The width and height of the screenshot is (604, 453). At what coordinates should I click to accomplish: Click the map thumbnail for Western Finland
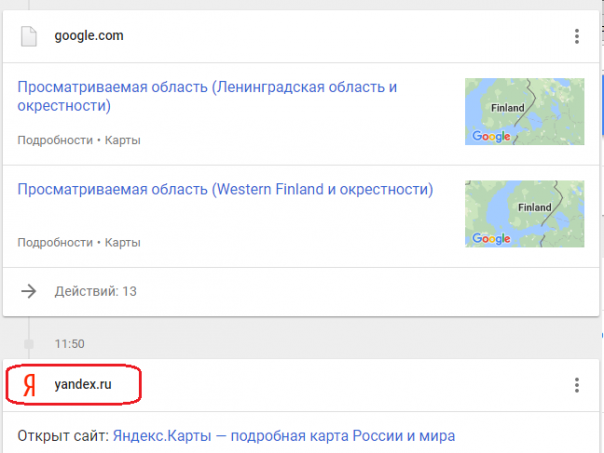tap(511, 213)
